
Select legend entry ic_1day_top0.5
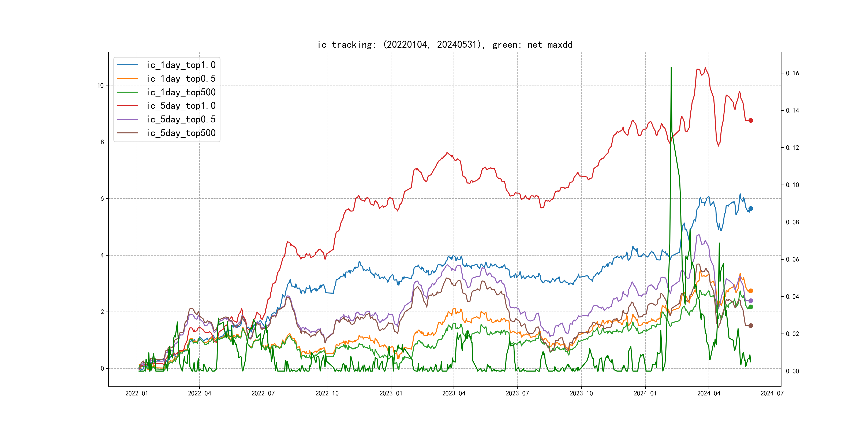[x=181, y=78]
